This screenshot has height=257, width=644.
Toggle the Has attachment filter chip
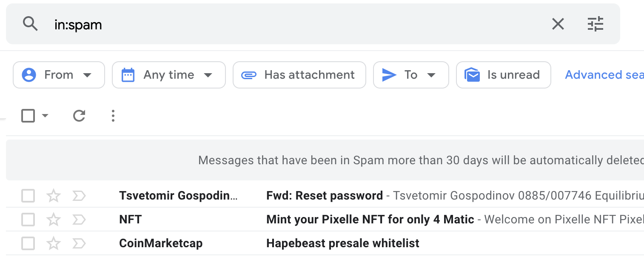pos(299,75)
